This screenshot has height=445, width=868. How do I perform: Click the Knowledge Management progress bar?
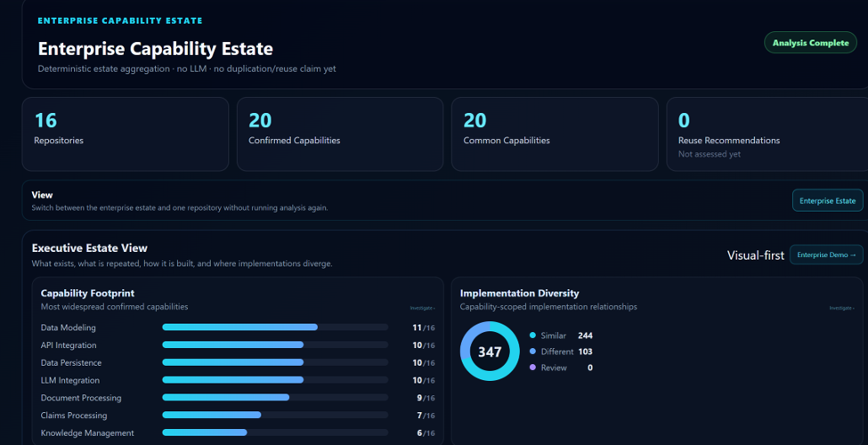[x=275, y=433]
